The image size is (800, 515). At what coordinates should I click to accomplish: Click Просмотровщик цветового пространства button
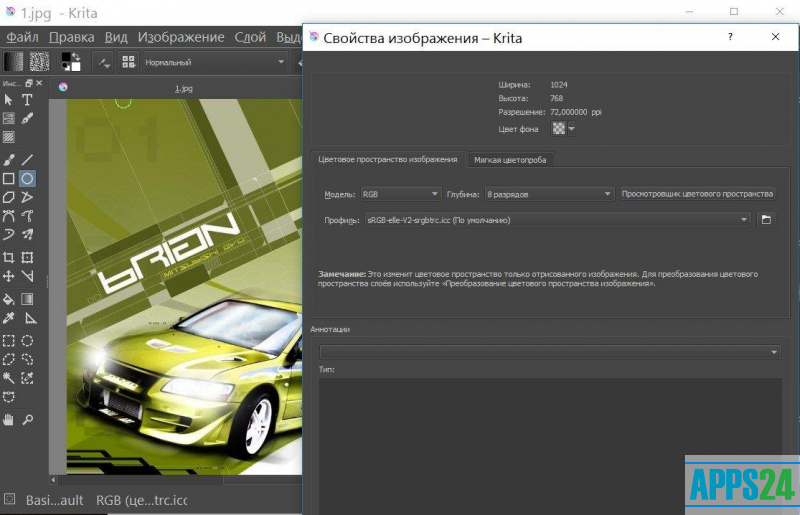click(x=697, y=194)
